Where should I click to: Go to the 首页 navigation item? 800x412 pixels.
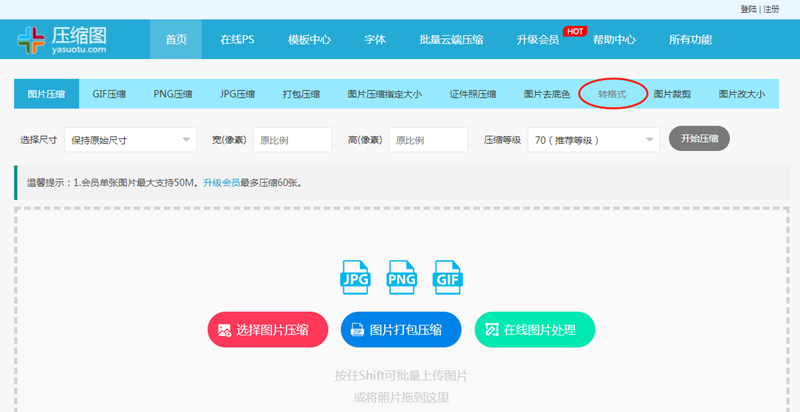[x=176, y=40]
